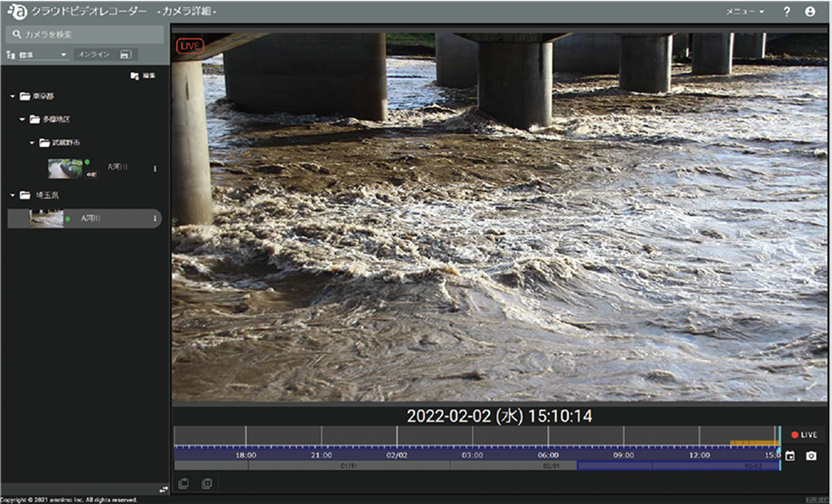Click the second clip export icon below timeline
The image size is (832, 504).
click(x=207, y=484)
